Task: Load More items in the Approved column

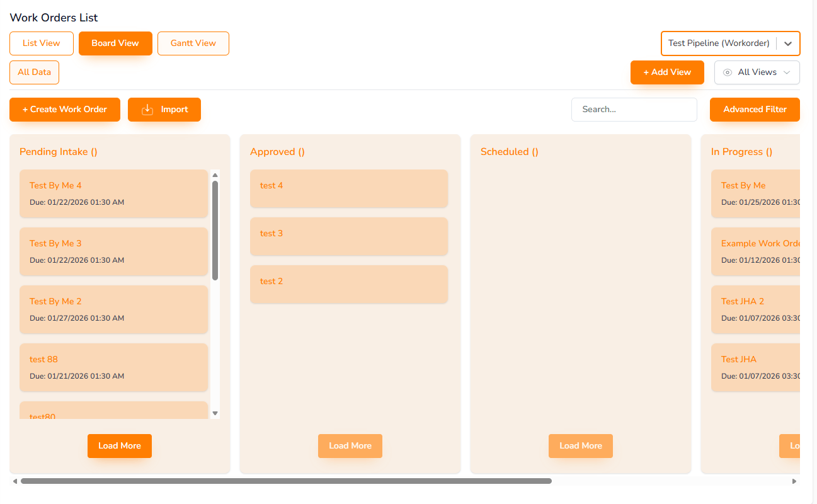Action: (x=350, y=445)
